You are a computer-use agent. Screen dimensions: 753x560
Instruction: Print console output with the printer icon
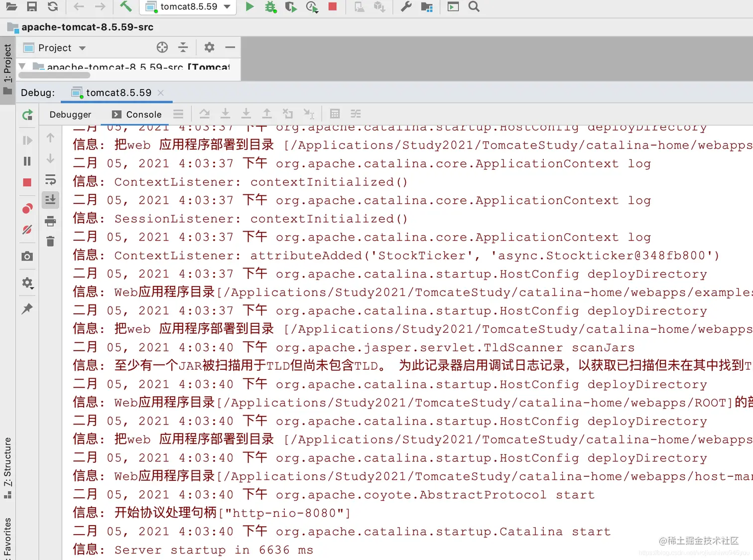(x=50, y=221)
